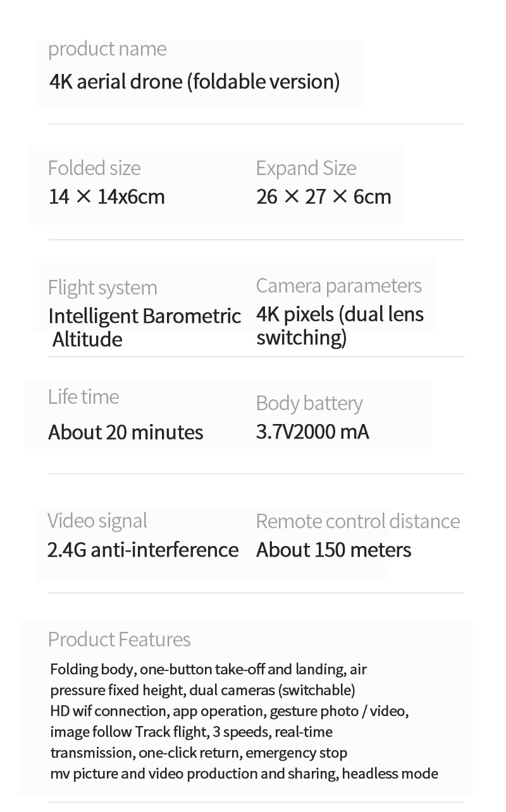506x812 pixels.
Task: Click the "product name" label
Action: 107,49
